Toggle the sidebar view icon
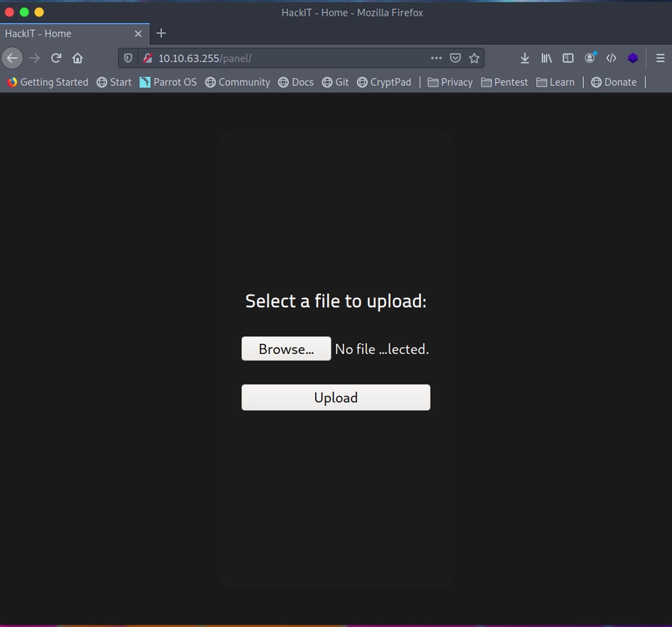672x627 pixels. [x=568, y=58]
